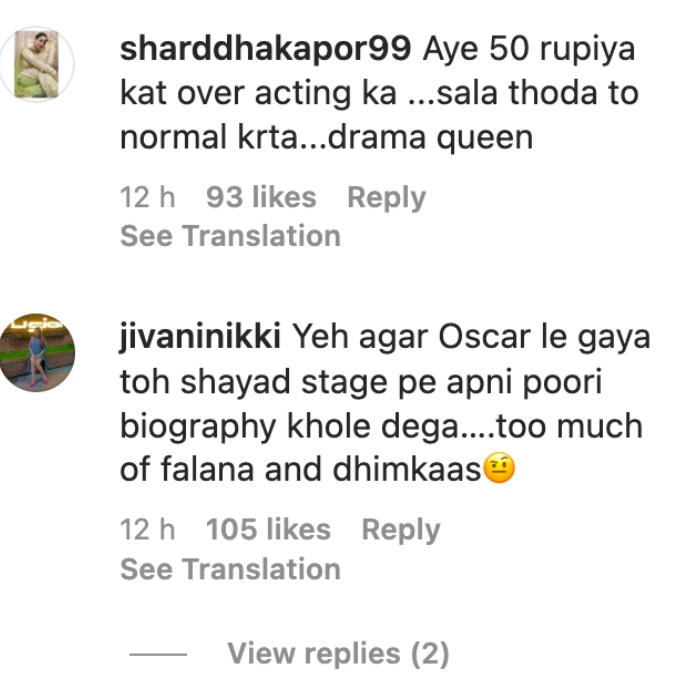This screenshot has height=700, width=673.
Task: Visit the jivaninikki username link
Action: [200, 337]
